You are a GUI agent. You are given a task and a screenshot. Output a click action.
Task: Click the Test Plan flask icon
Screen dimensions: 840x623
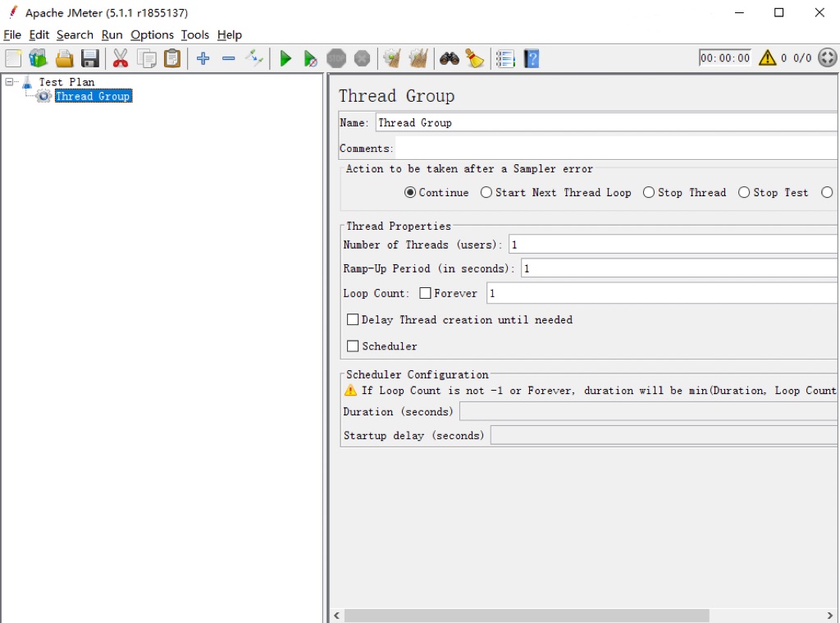pos(27,82)
